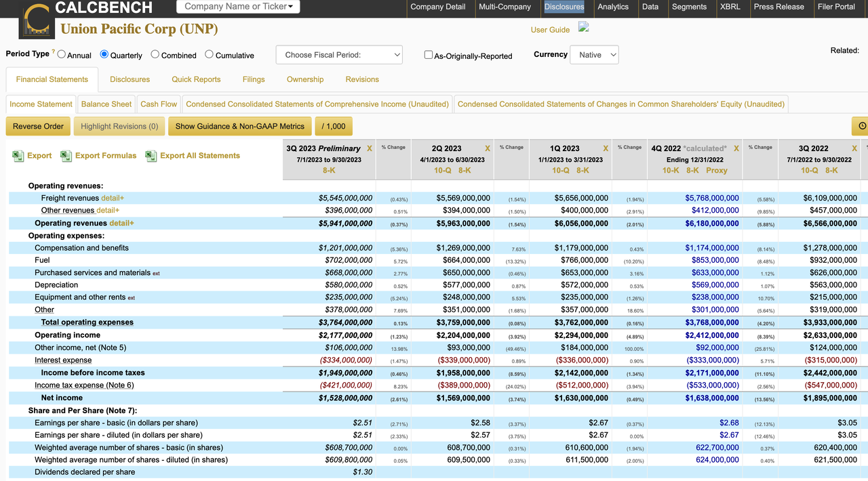Open the Analytics menu in top navigation
This screenshot has width=868, height=481.
[613, 7]
